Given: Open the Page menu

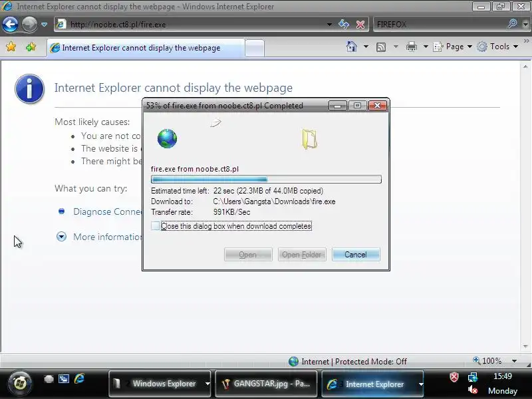Looking at the screenshot, I should pyautogui.click(x=453, y=47).
